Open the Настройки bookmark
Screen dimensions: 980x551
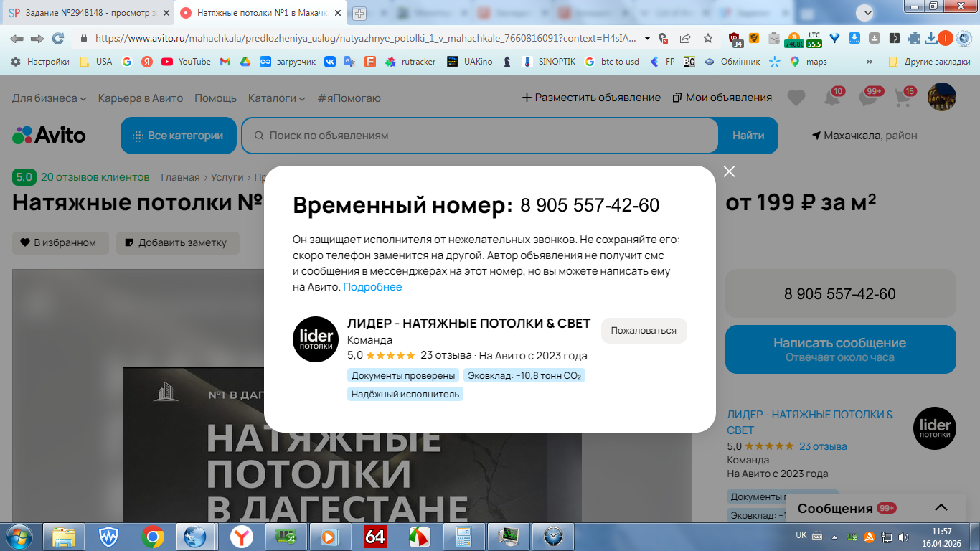(40, 62)
